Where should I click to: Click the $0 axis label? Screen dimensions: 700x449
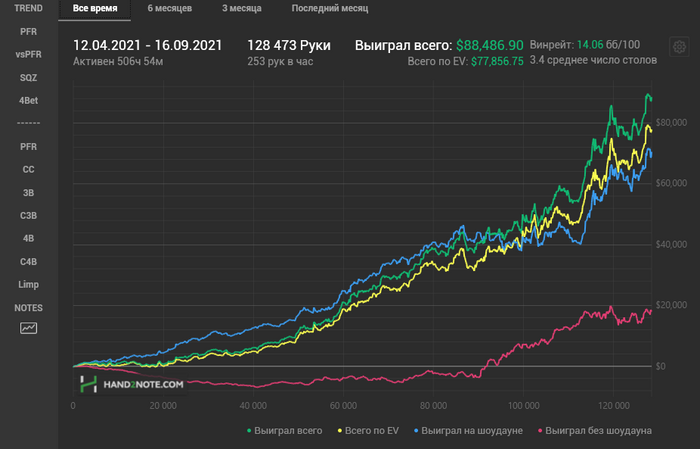[x=661, y=366]
